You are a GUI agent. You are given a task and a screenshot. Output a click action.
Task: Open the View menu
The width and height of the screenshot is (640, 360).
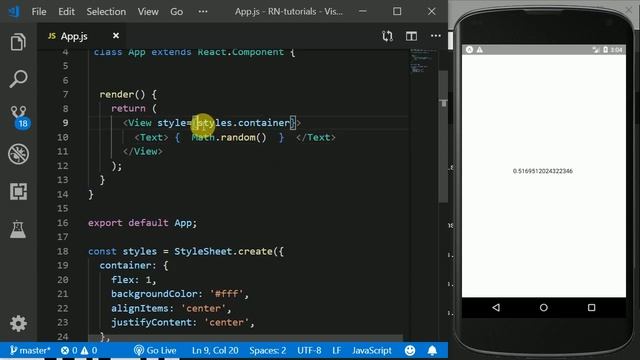click(x=148, y=11)
